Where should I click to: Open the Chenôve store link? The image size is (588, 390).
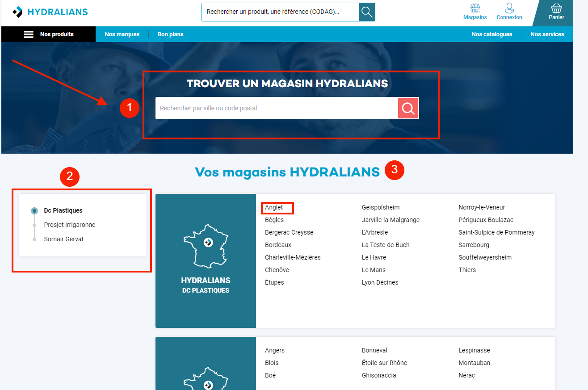[x=277, y=270]
